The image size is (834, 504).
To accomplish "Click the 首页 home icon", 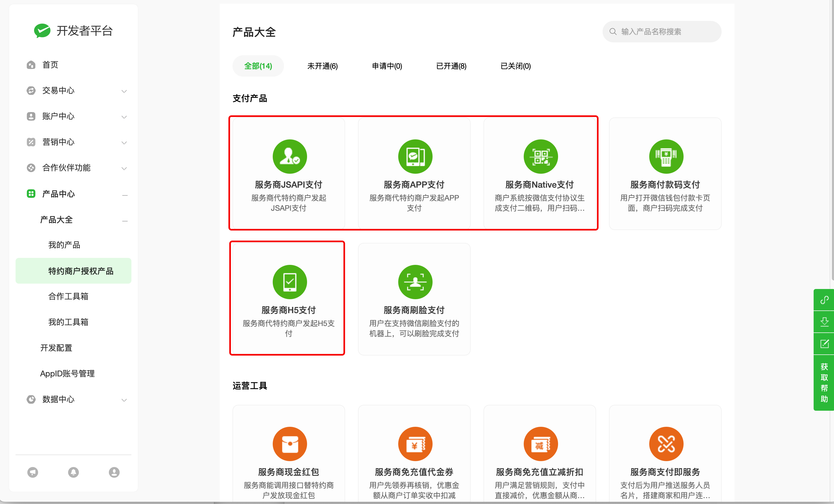I will (x=31, y=65).
